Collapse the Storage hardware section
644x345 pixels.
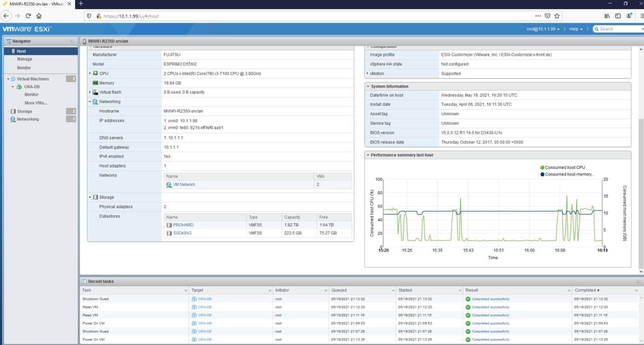90,197
